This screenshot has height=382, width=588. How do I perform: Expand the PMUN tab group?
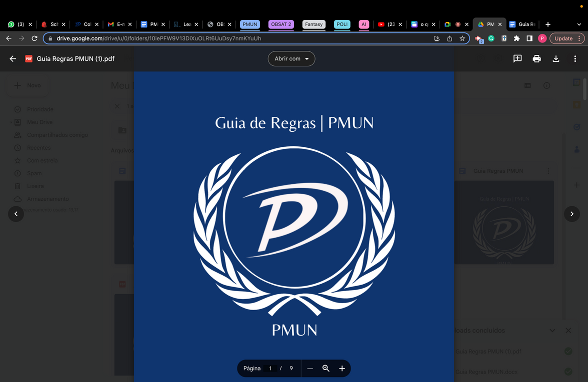(x=250, y=24)
